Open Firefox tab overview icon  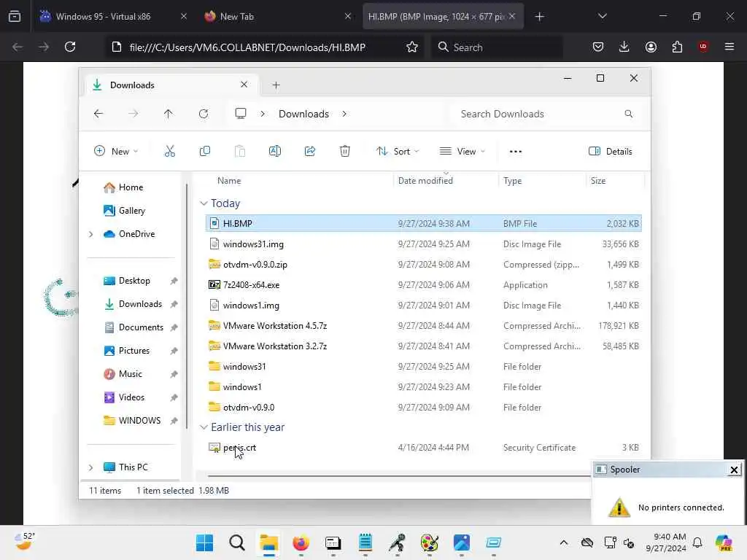tap(15, 16)
